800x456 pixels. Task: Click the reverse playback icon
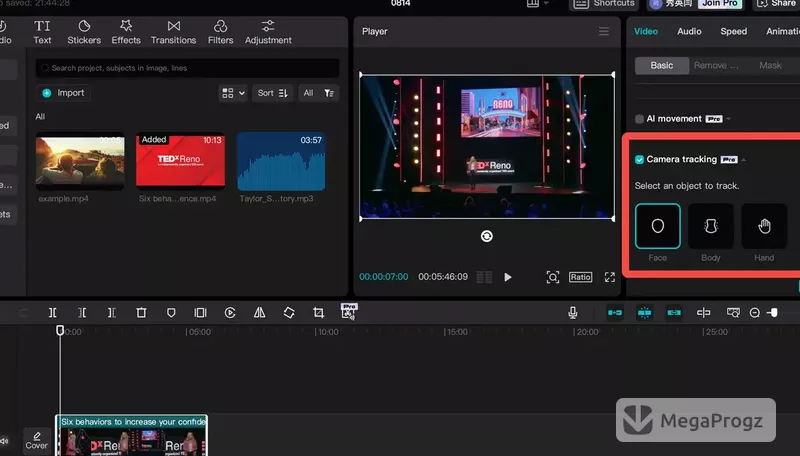click(230, 313)
